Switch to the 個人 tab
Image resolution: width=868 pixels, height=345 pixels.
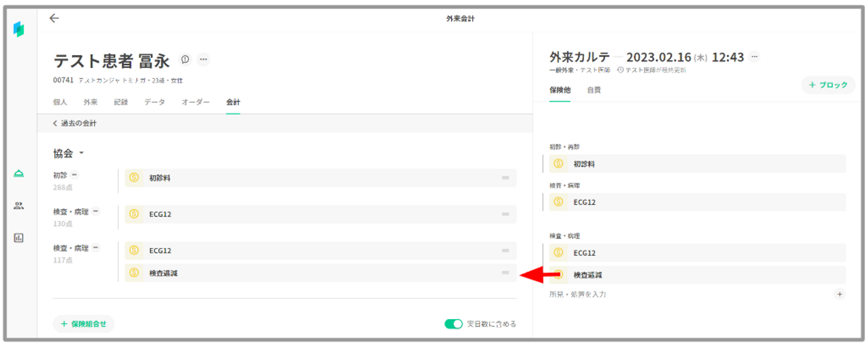pyautogui.click(x=60, y=102)
